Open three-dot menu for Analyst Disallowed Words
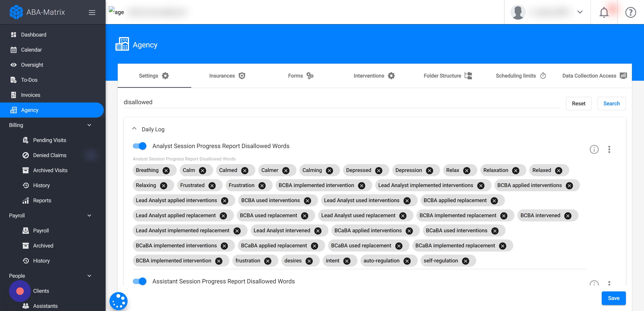Image resolution: width=644 pixels, height=311 pixels. (609, 149)
